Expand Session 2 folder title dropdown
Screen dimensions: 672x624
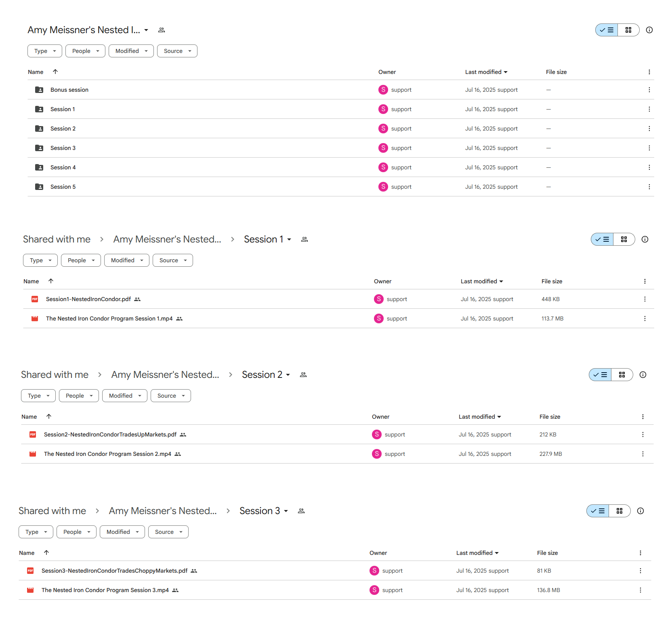pos(288,375)
